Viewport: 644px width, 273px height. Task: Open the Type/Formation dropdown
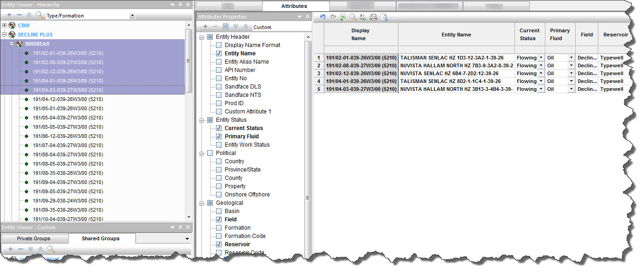point(133,15)
